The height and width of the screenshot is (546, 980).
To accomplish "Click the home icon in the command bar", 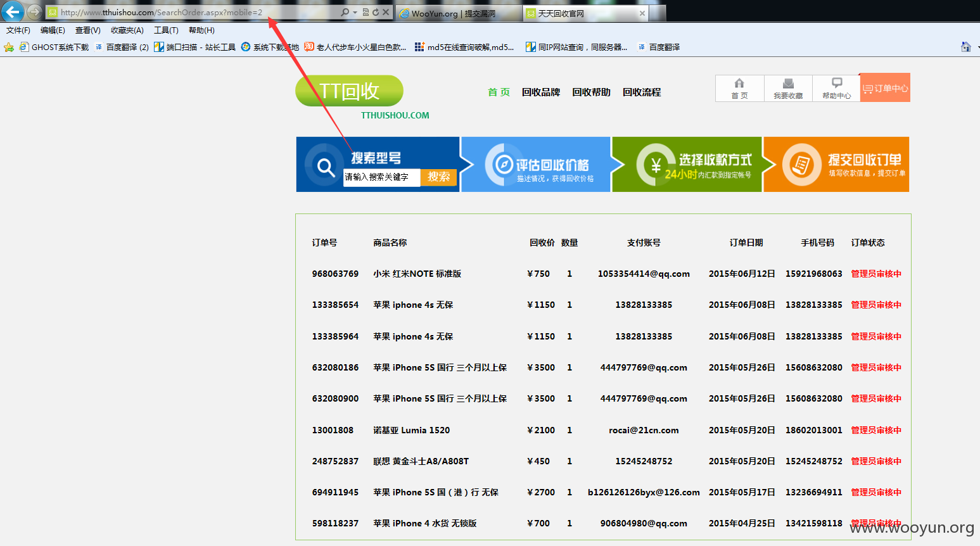I will coord(965,47).
